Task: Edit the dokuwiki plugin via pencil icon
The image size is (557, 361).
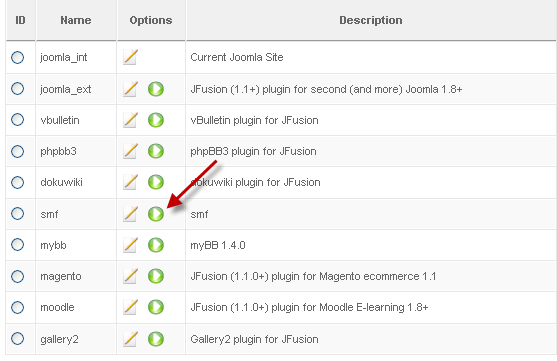Action: pos(130,182)
